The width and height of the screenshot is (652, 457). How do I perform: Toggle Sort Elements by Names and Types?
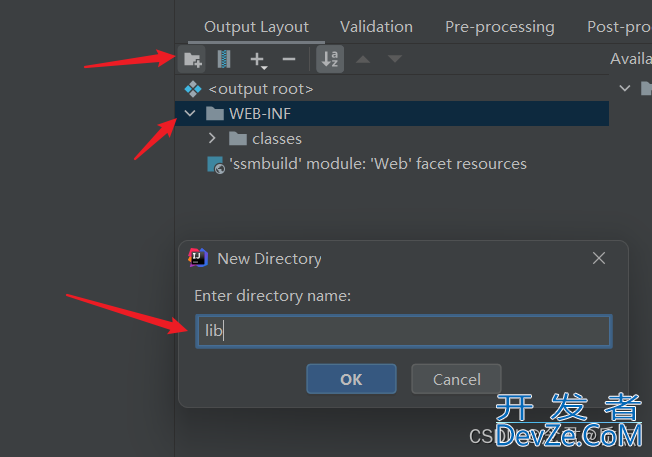tap(330, 59)
